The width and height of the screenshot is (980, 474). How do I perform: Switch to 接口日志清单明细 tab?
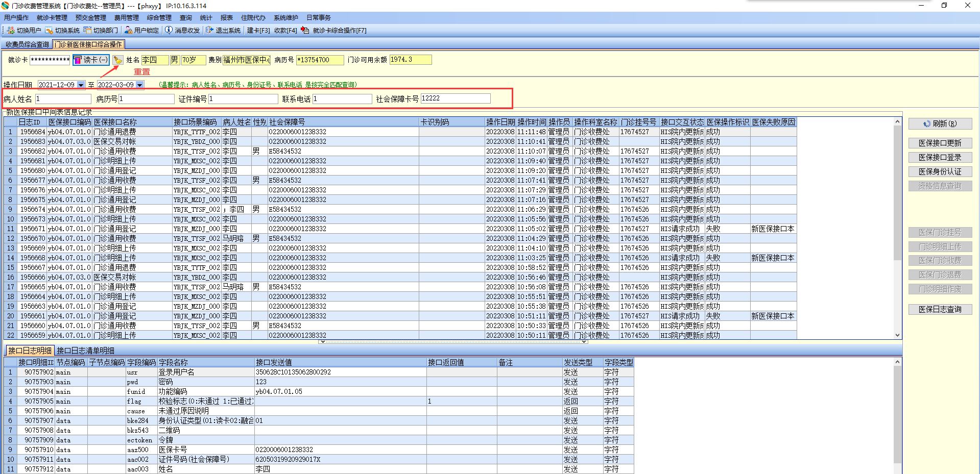(85, 351)
